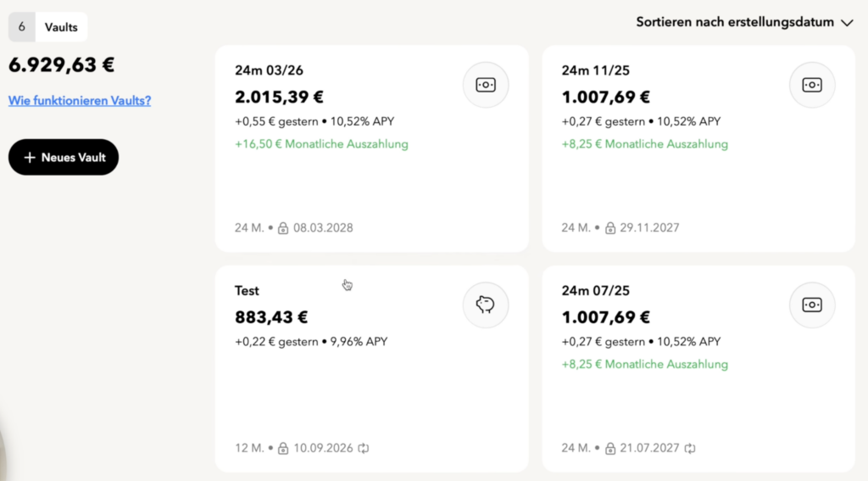Click the cash icon on 24m 11/25 vault
Image resolution: width=868 pixels, height=481 pixels.
coord(812,85)
